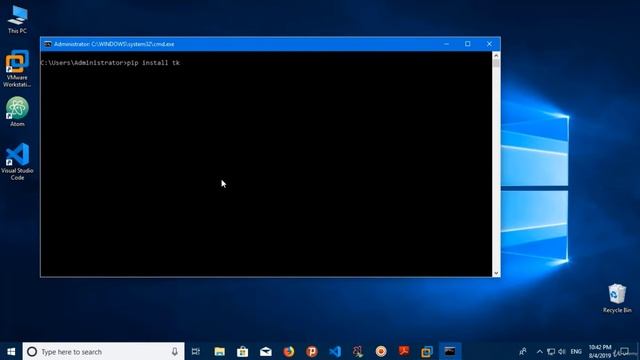640x360 pixels.
Task: Click the microphone icon in the search box
Action: tap(175, 351)
